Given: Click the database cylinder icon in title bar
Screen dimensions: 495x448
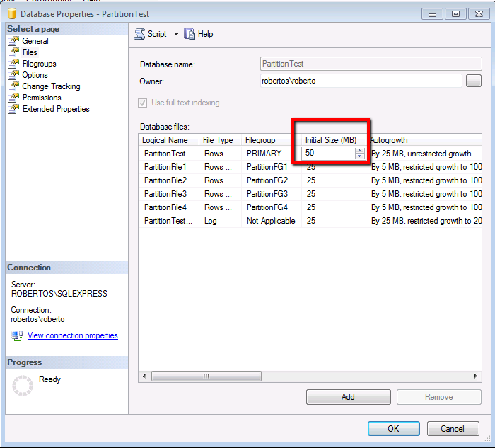Looking at the screenshot, I should pyautogui.click(x=12, y=14).
